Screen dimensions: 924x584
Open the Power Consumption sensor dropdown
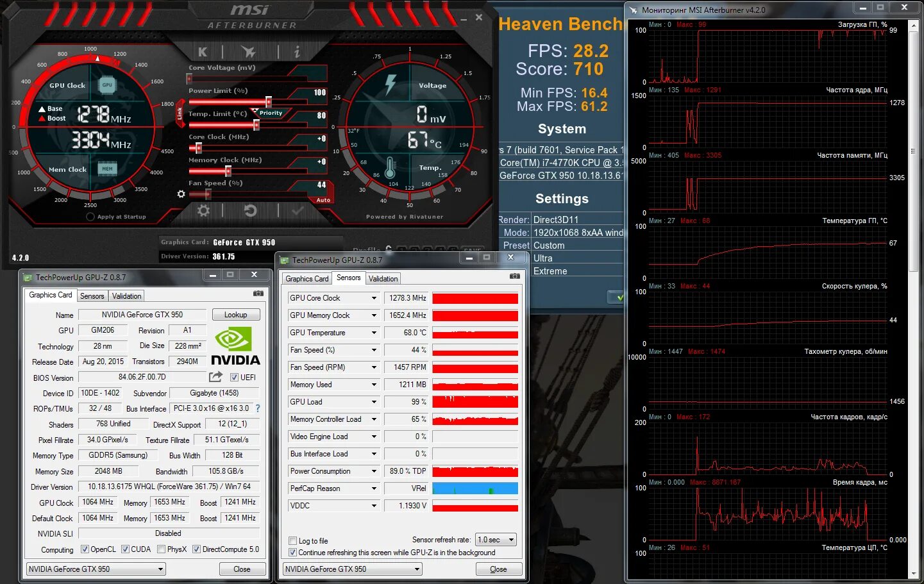(x=374, y=471)
